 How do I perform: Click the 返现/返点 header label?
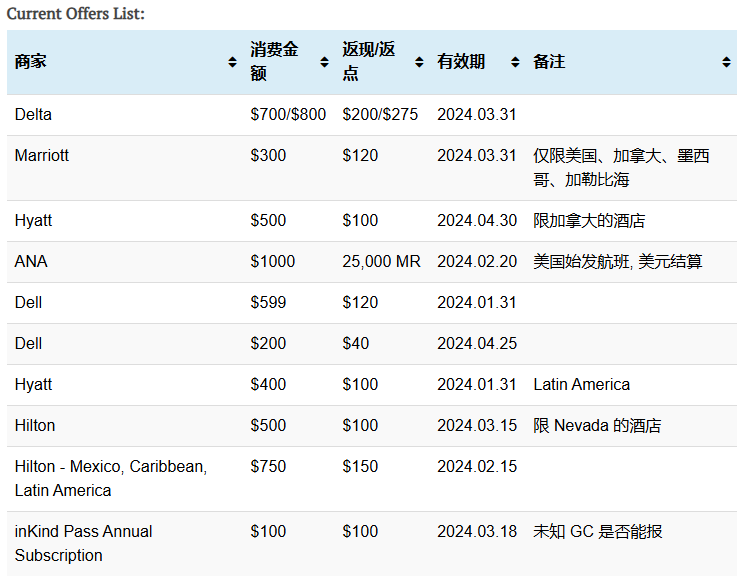pos(369,62)
